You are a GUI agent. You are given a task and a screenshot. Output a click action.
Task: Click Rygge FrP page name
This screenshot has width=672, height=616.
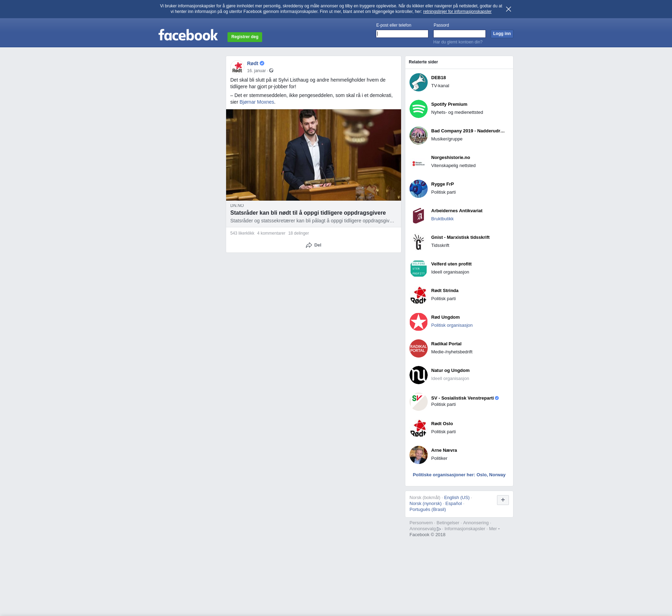coord(442,184)
